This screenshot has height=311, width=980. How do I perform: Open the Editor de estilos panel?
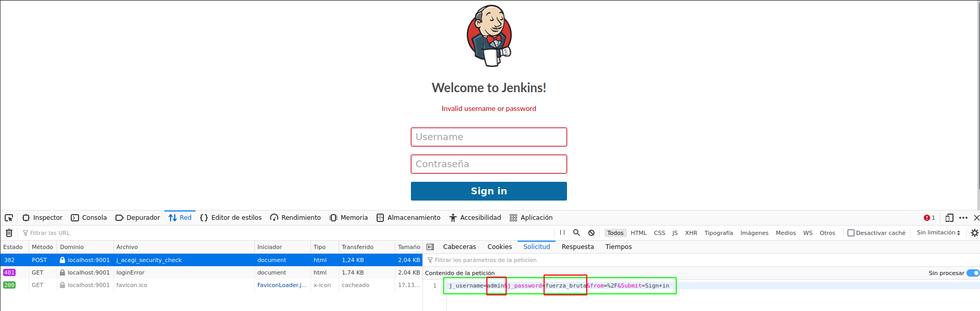click(x=230, y=218)
